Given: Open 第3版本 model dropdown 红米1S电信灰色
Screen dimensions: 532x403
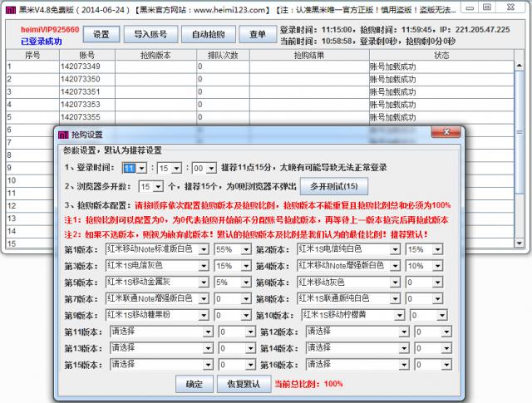Looking at the screenshot, I should [x=157, y=266].
